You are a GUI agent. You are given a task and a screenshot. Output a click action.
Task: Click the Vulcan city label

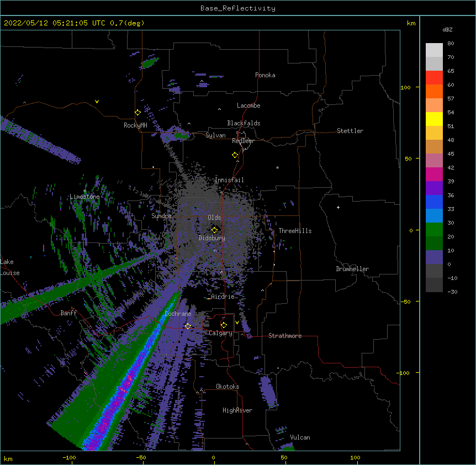click(300, 437)
